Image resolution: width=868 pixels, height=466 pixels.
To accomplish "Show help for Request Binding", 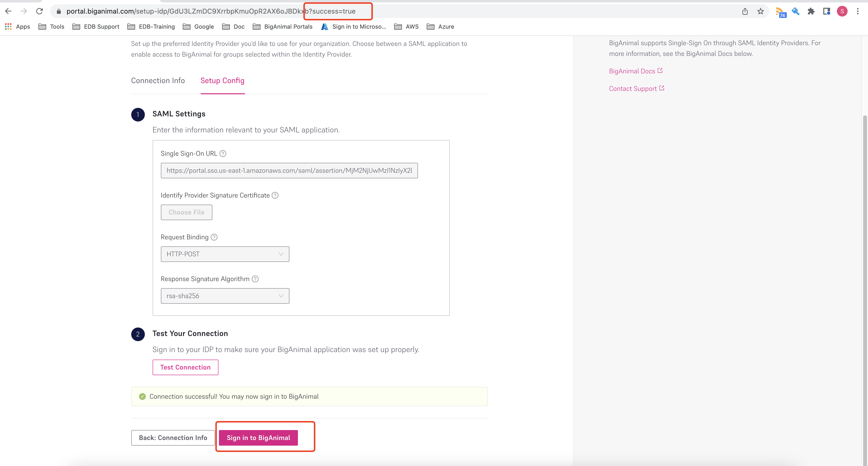I will click(214, 237).
